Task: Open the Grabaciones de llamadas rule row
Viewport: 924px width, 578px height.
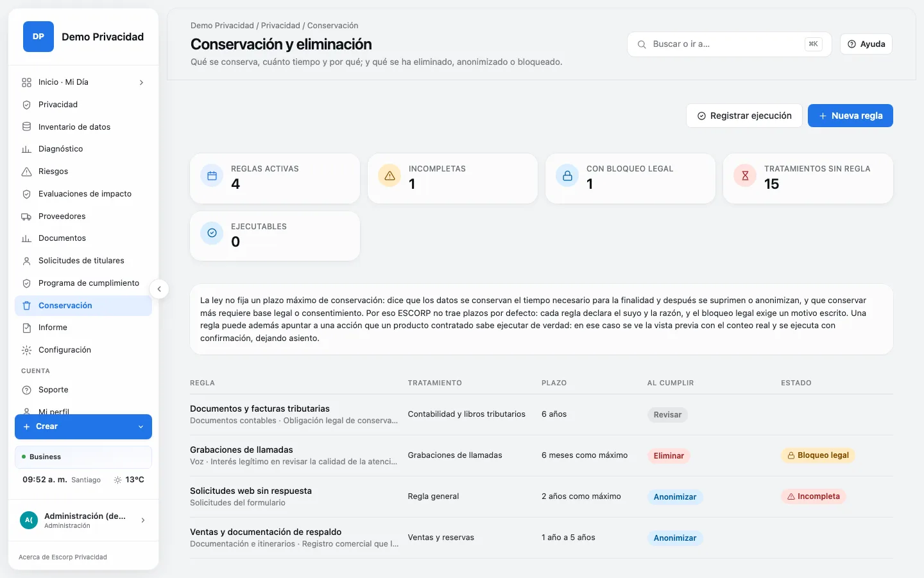Action: [541, 455]
